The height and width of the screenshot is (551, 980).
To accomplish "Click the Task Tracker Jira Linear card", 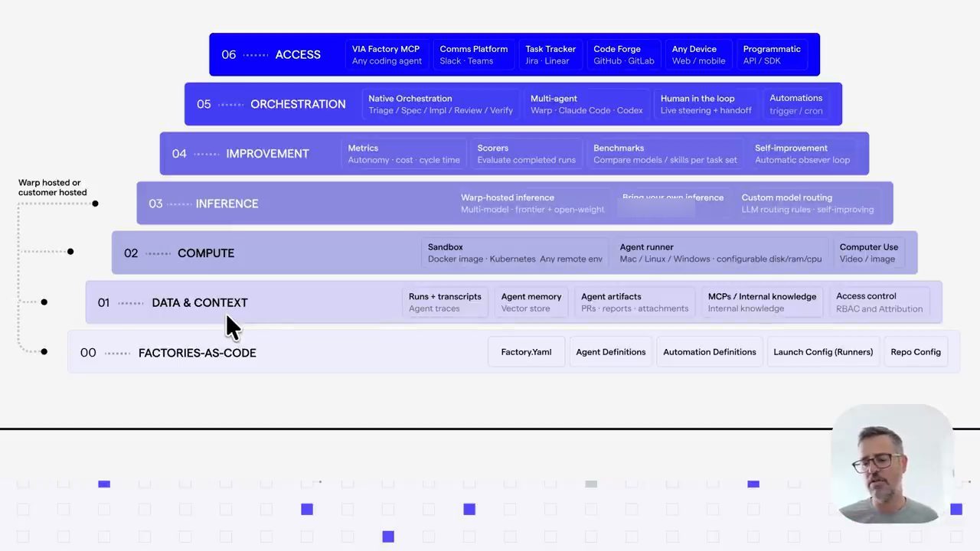I will pyautogui.click(x=551, y=54).
